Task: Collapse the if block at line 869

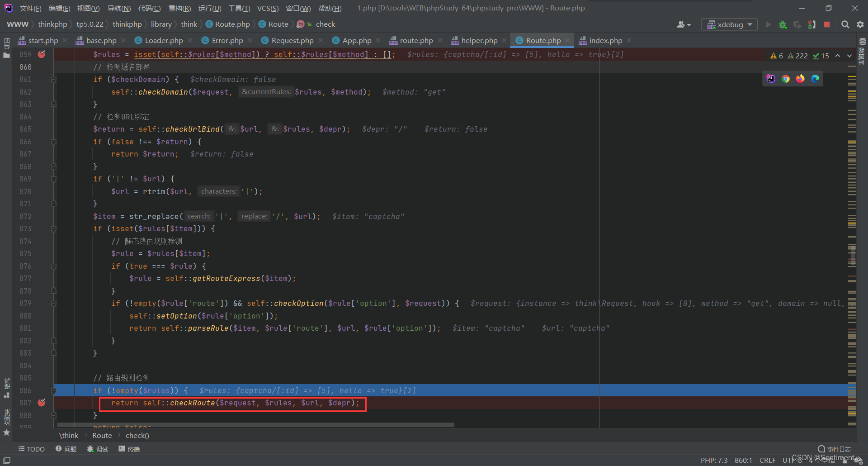Action: (54, 179)
